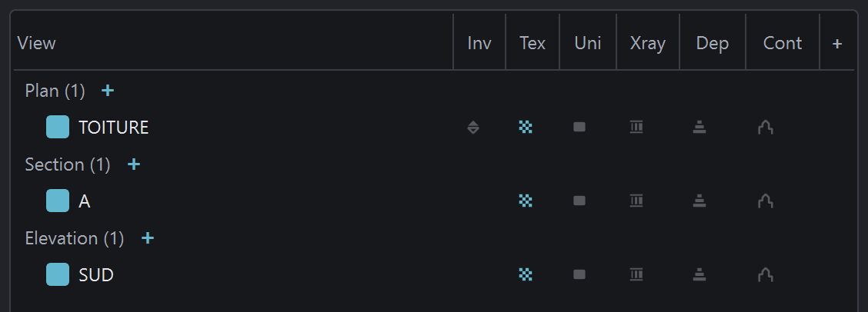This screenshot has height=312, width=868.
Task: Click the TOITURE blue color swatch
Action: [58, 128]
